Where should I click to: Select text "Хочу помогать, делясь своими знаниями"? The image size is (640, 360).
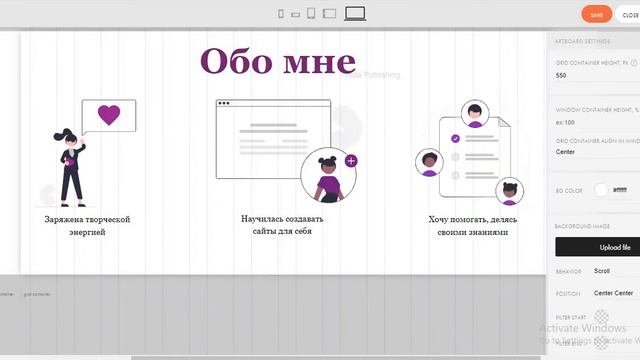(x=473, y=225)
